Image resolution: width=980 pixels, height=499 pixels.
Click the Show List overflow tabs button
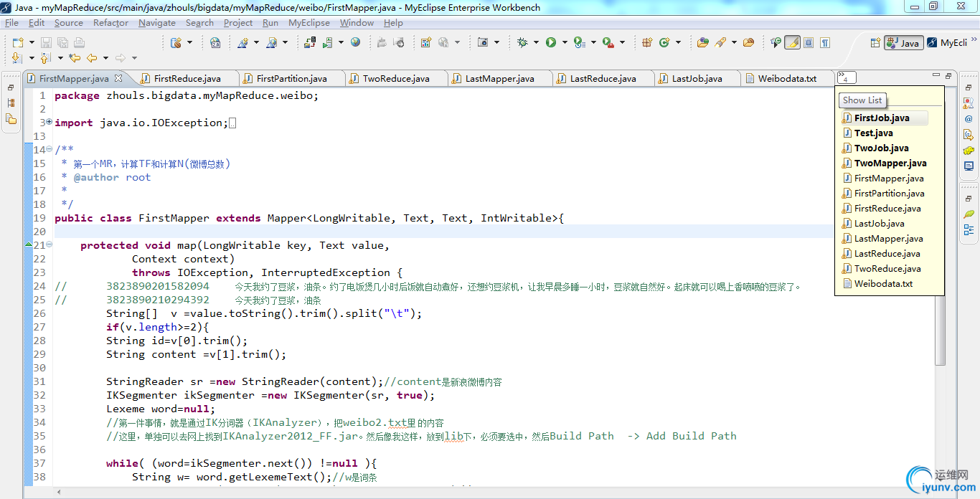click(x=846, y=77)
